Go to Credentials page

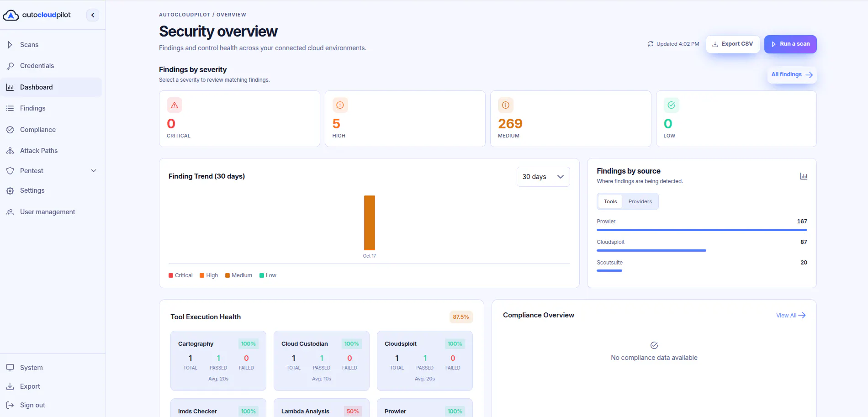click(x=51, y=66)
